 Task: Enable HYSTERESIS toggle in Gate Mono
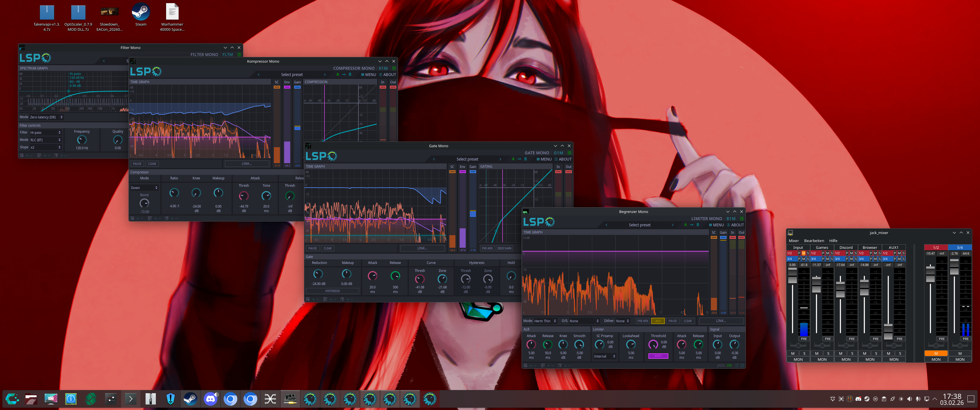[332, 291]
